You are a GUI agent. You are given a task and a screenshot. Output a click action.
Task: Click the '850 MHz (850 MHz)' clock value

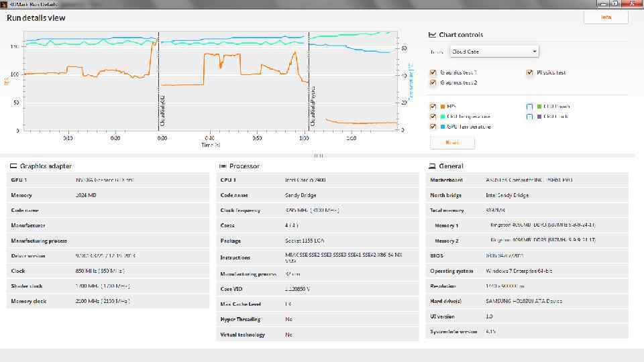pyautogui.click(x=100, y=271)
